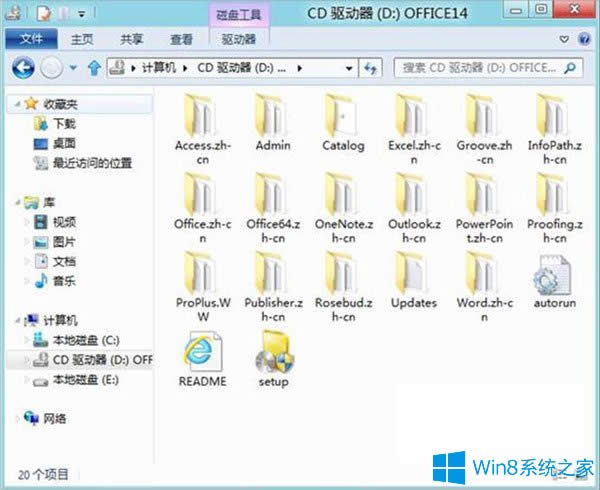This screenshot has height=490, width=600.
Task: Switch to the 共享 share ribbon tab
Action: [x=131, y=39]
